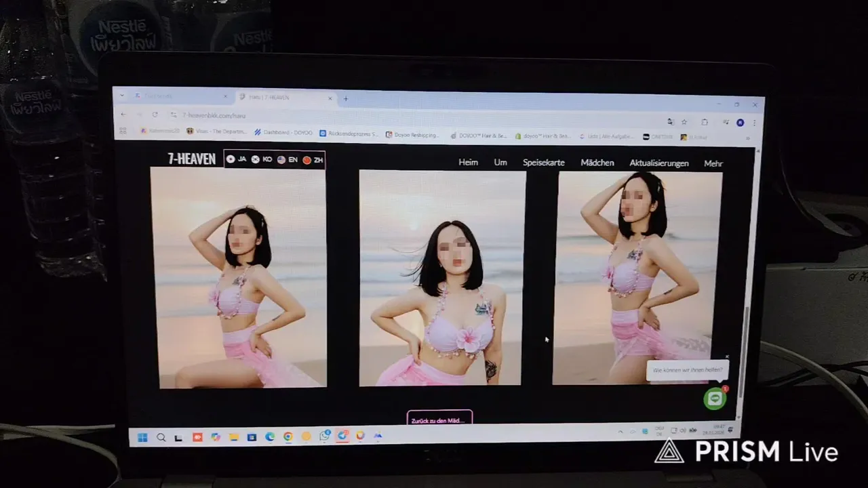Viewport: 868px width, 488px height.
Task: Open the green LINE chat widget icon
Action: point(715,399)
